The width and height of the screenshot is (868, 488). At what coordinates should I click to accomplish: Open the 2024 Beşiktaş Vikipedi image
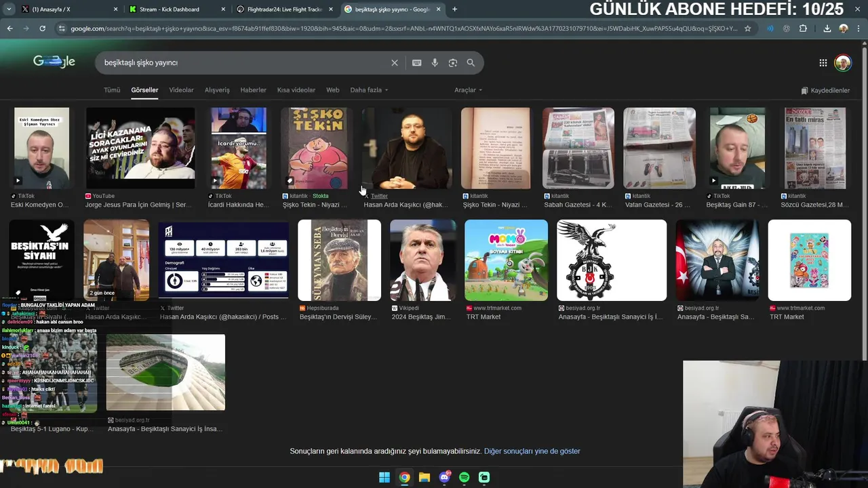[423, 260]
